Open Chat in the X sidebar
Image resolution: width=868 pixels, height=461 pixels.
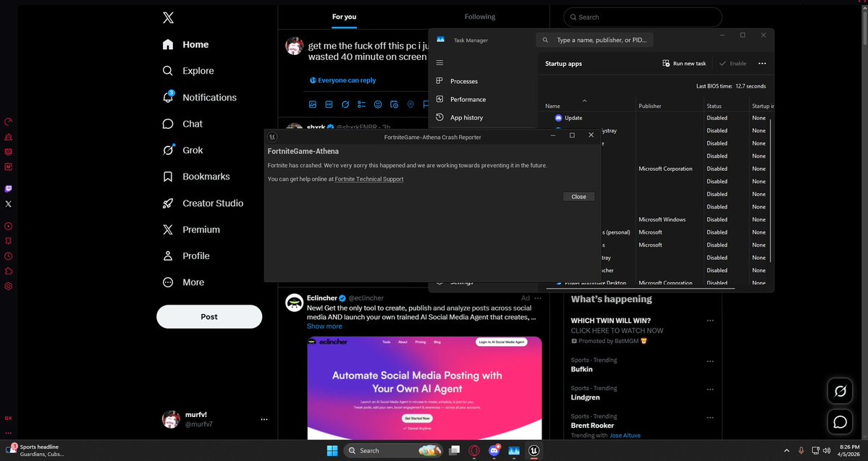(x=182, y=124)
